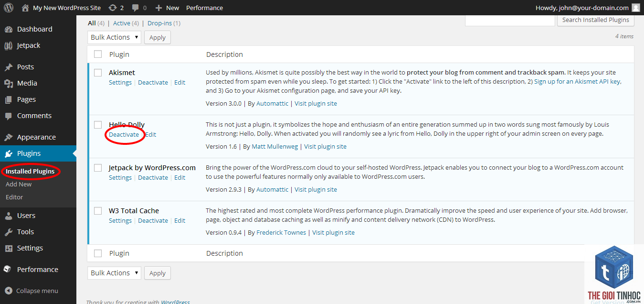Edit the Akismet plugin
This screenshot has width=644, height=304.
point(179,82)
